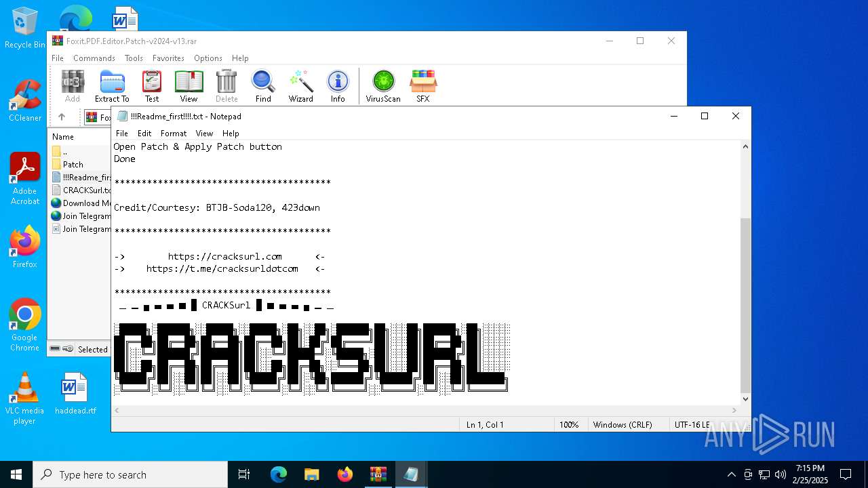Switch to WinRAR taskbar button
This screenshot has height=488, width=868.
pos(378,474)
